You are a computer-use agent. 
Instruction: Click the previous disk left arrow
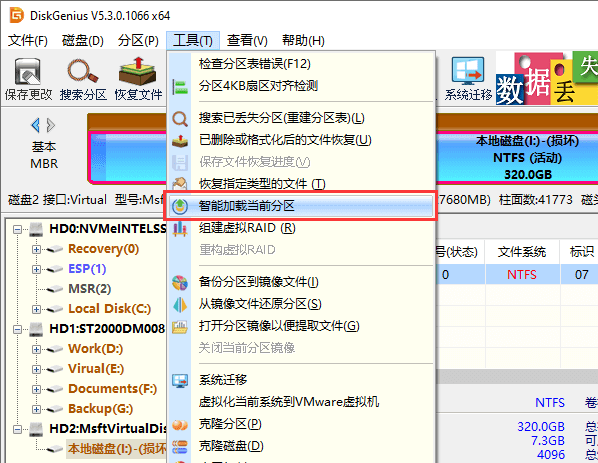click(x=35, y=125)
